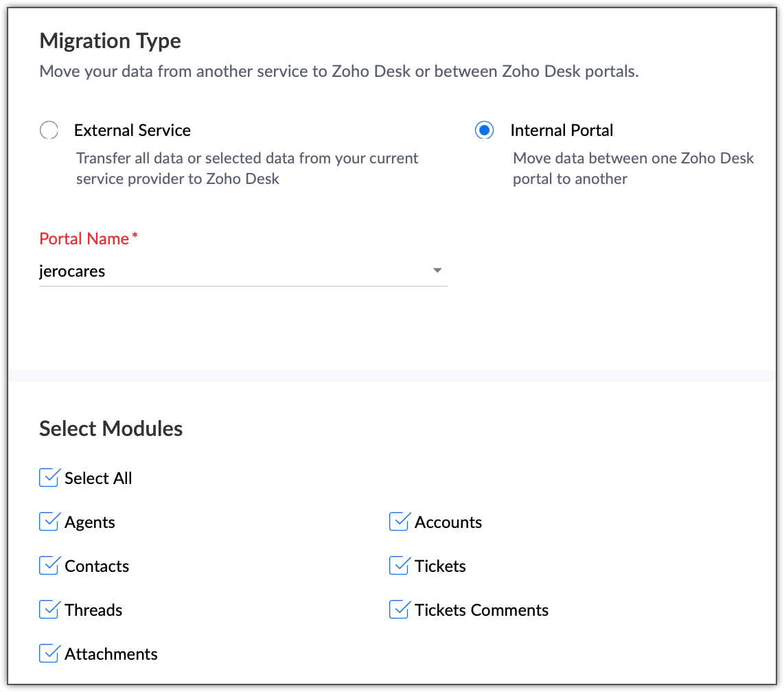The width and height of the screenshot is (784, 692).
Task: Open the Portal Name dropdown arrow
Action: click(x=437, y=270)
